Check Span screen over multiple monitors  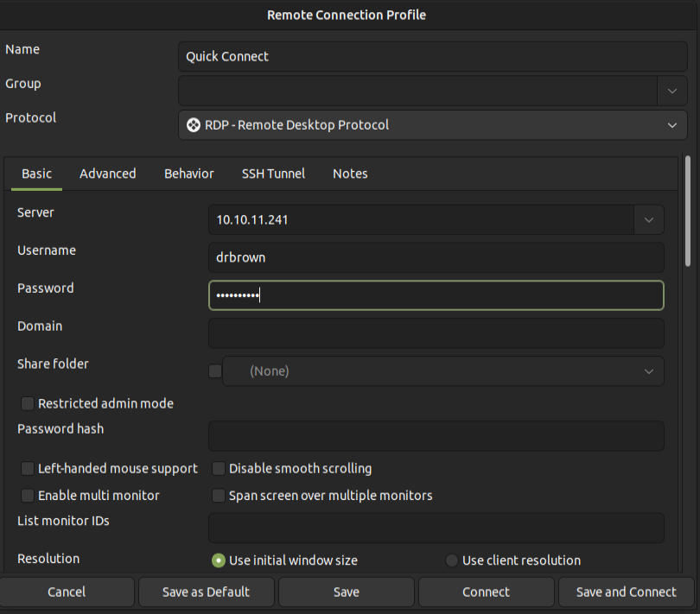click(x=219, y=496)
